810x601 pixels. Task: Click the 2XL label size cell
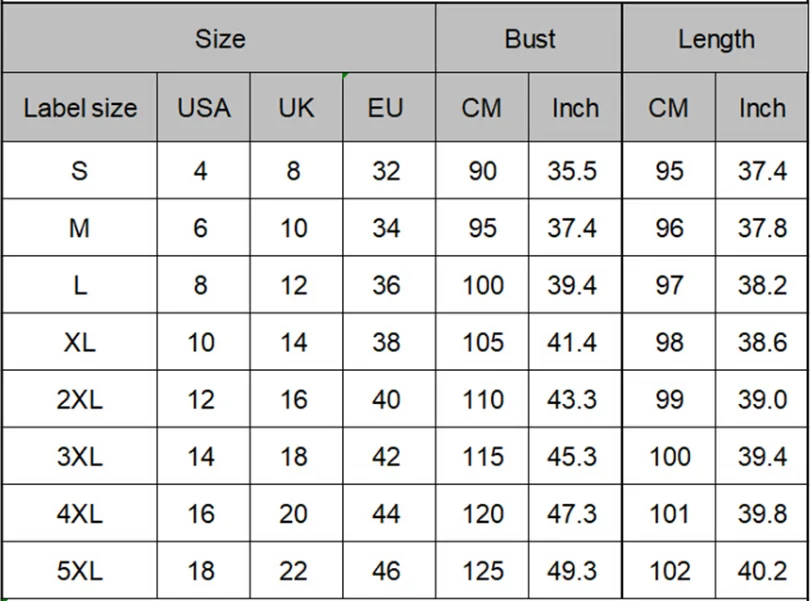pyautogui.click(x=80, y=400)
